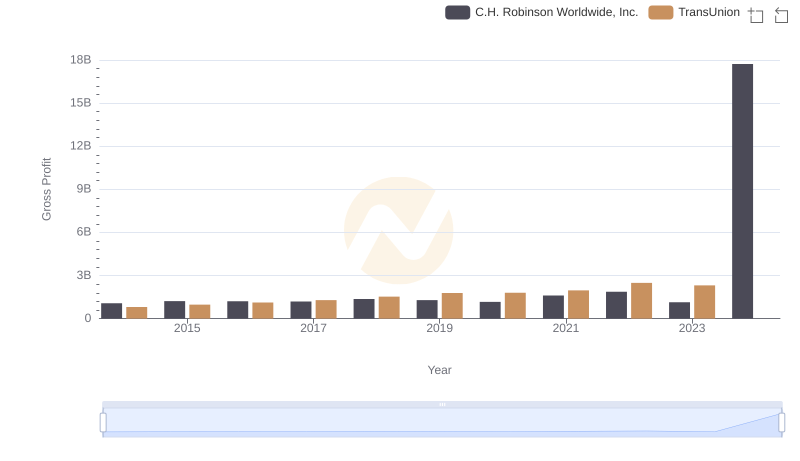Click the C.H. Robinson bar for 2019
800x461 pixels.
tap(427, 310)
